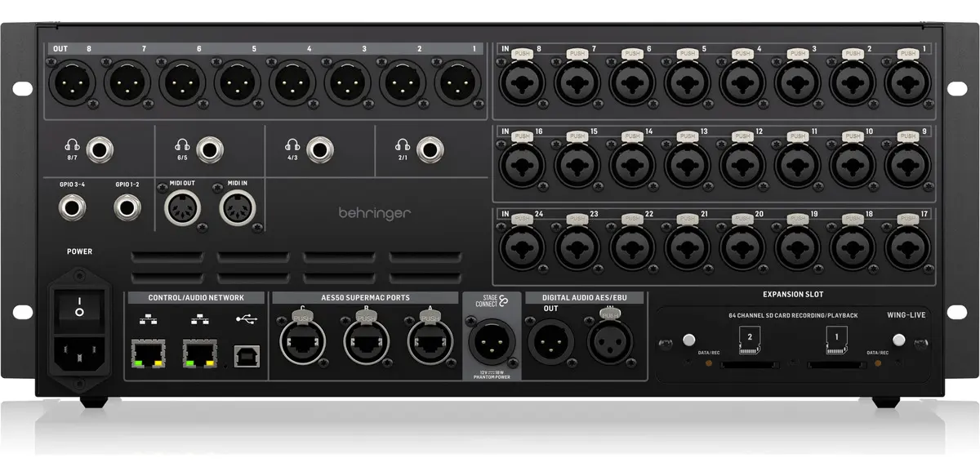The image size is (980, 476).
Task: Select the Ethernet port nearest the power inlet
Action: [x=148, y=352]
